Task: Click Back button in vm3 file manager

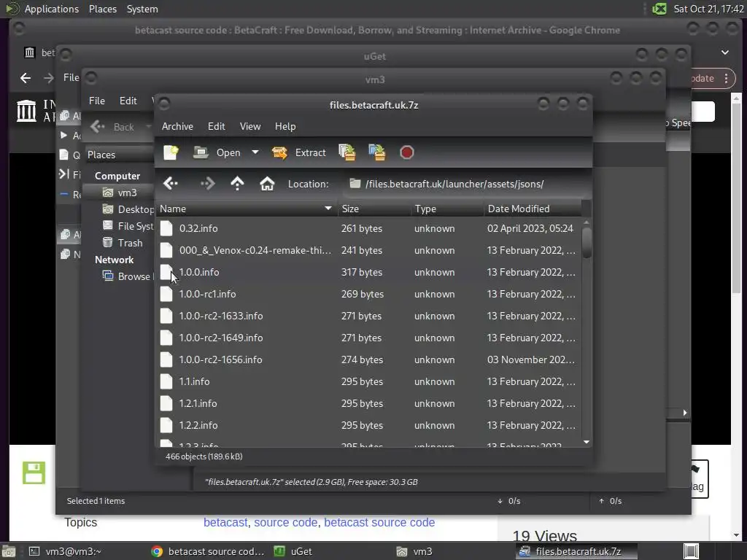Action: pyautogui.click(x=113, y=127)
